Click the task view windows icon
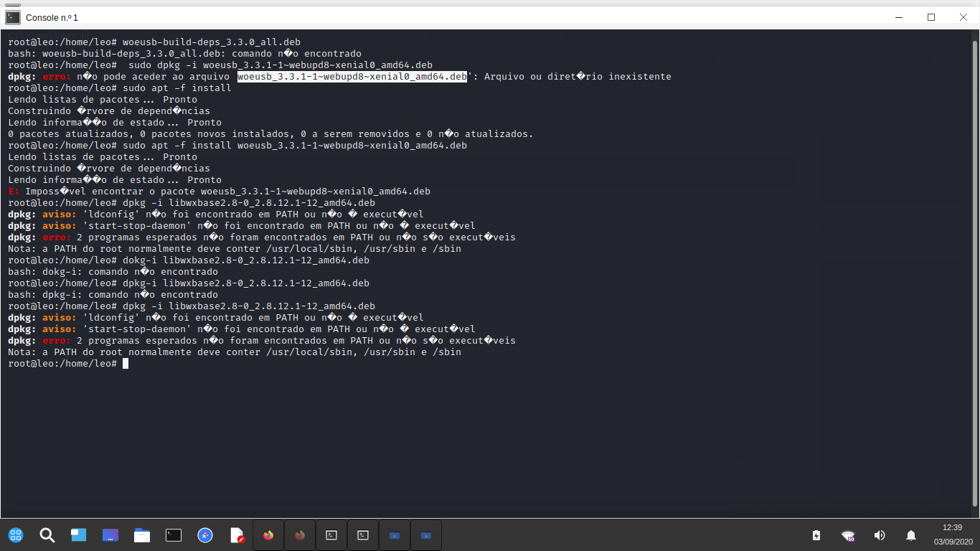Image resolution: width=980 pixels, height=551 pixels. pos(78,535)
